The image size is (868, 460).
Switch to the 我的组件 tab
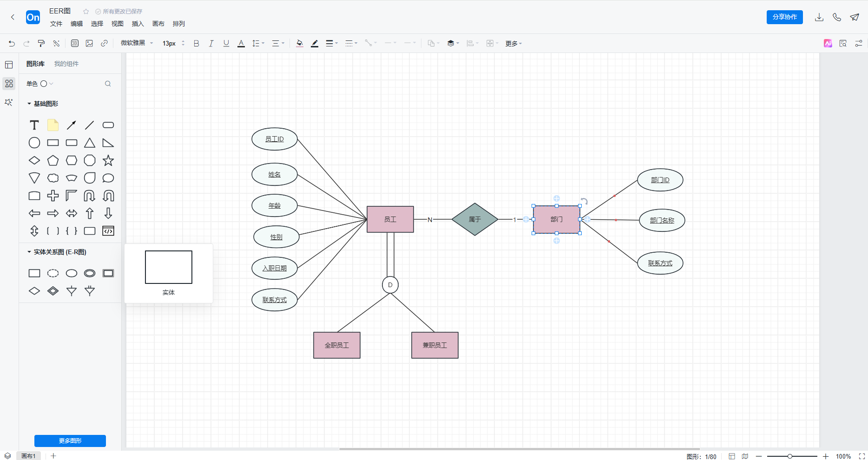point(66,64)
